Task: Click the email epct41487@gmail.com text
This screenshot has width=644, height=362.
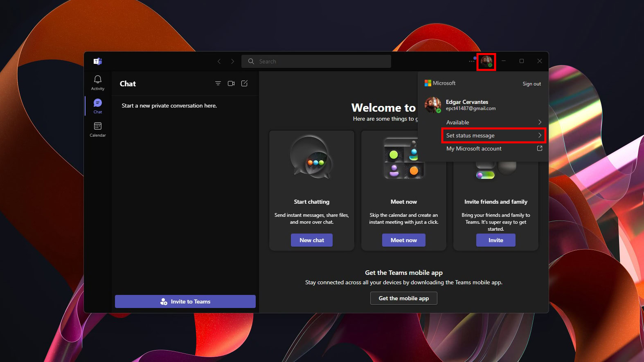Action: point(471,108)
